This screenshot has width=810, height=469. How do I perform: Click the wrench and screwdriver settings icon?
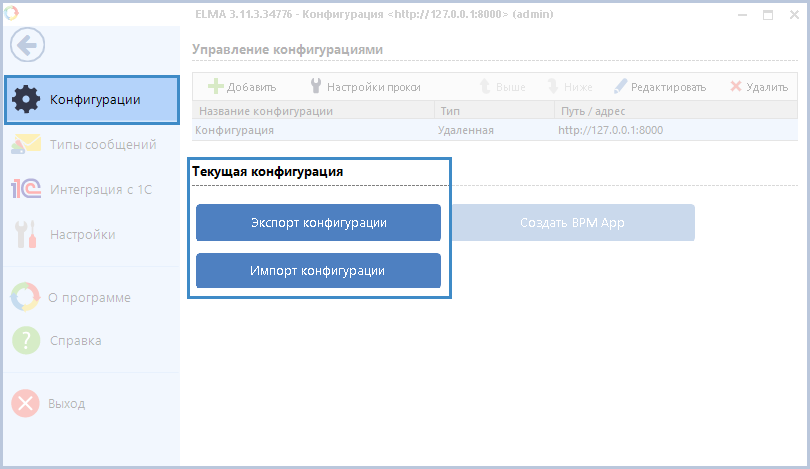click(x=26, y=234)
